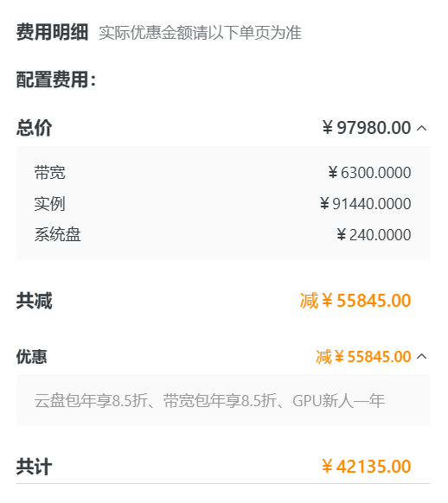Collapse the 总价 price breakdown chevron
Viewport: 448px width, 503px height.
click(x=421, y=128)
